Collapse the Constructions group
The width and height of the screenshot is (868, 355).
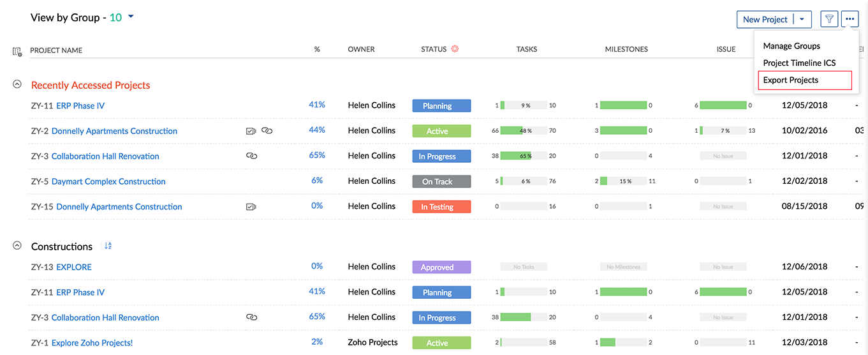[17, 246]
